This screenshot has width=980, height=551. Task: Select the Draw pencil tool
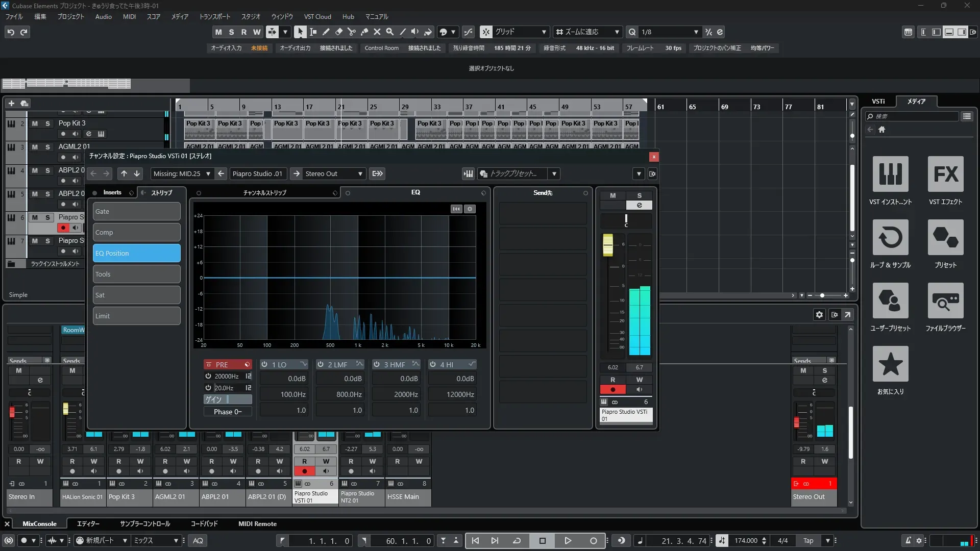coord(326,32)
